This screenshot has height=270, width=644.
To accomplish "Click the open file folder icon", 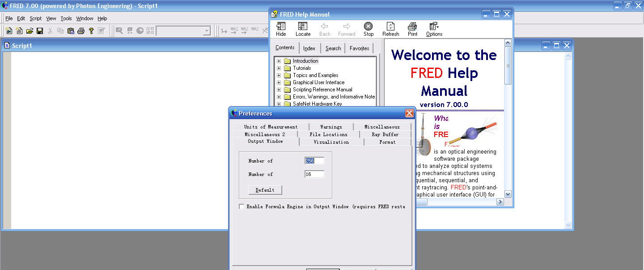I will (x=30, y=31).
